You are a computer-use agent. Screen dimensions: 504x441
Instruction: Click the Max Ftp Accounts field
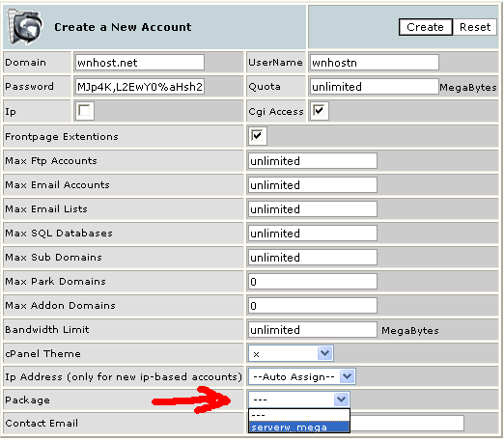313,161
